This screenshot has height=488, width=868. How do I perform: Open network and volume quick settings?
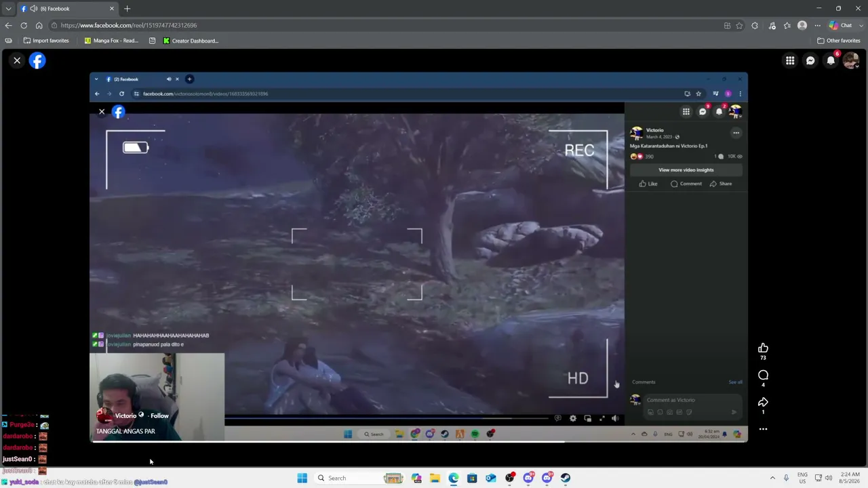click(x=823, y=478)
